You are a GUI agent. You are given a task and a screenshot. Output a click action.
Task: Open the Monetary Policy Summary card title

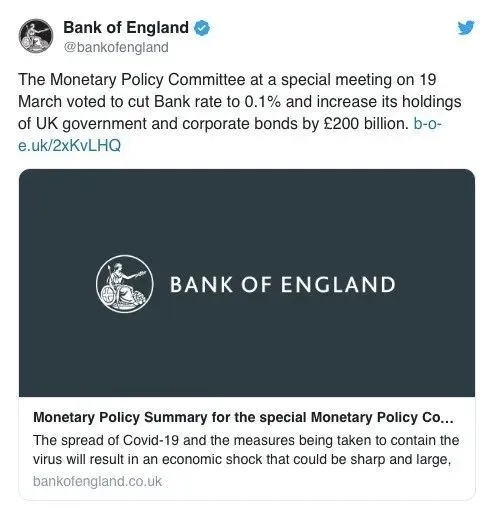(243, 417)
